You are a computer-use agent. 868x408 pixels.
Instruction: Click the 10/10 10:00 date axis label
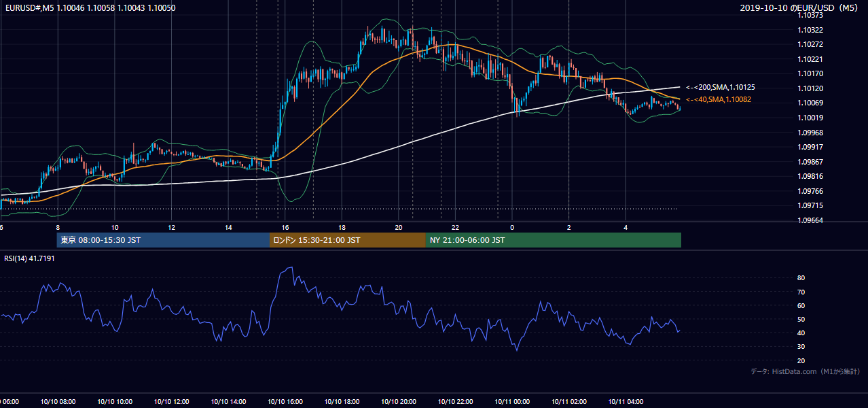pos(114,402)
